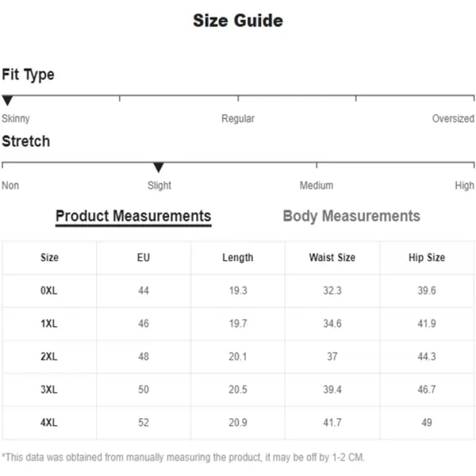
Task: Select the 4XL size row
Action: click(238, 423)
